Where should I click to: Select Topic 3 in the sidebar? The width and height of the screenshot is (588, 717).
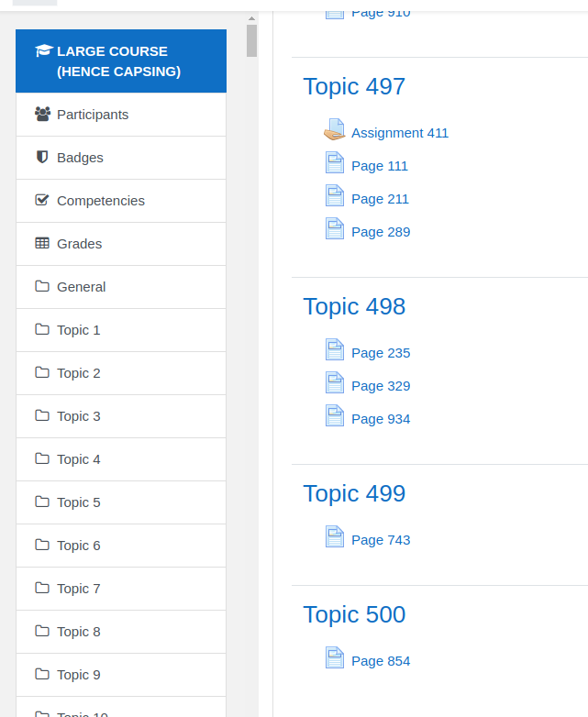121,416
